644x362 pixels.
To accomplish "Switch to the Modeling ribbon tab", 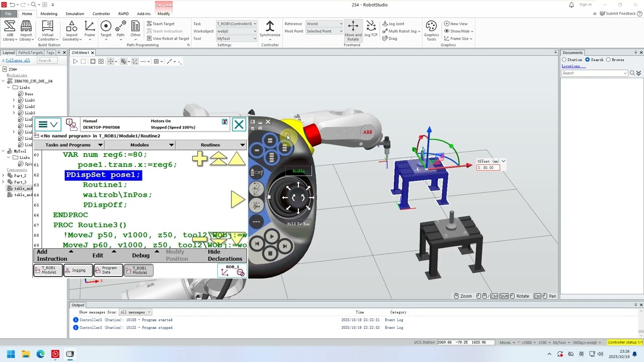I will (x=49, y=14).
